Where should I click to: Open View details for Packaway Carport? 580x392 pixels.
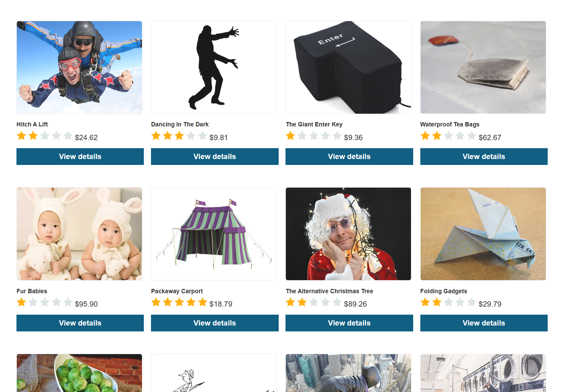click(x=215, y=323)
